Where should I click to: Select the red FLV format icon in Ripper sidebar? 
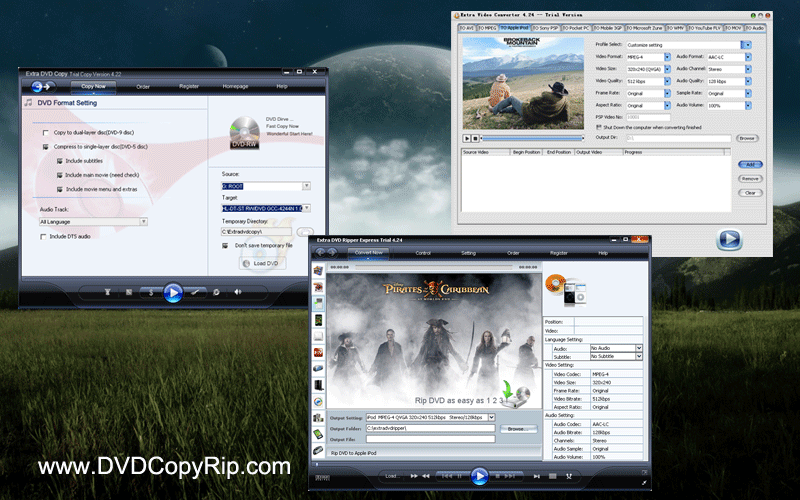click(x=318, y=352)
